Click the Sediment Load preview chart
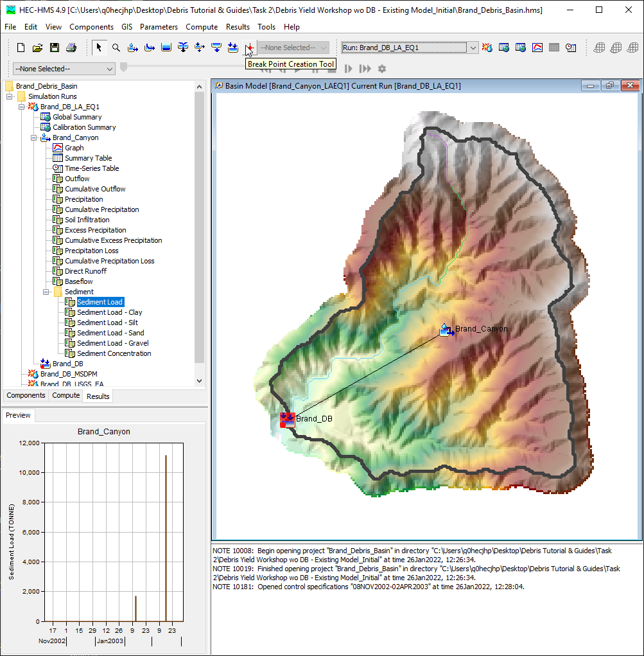This screenshot has height=656, width=644. [114, 532]
